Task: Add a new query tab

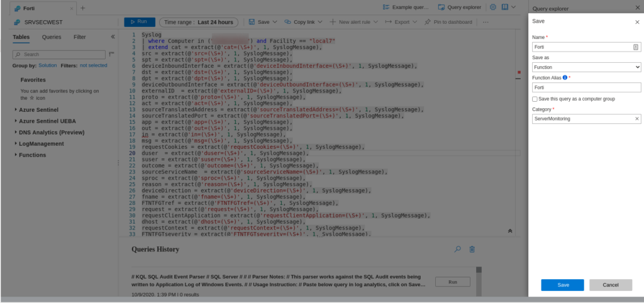Action: coord(82,8)
